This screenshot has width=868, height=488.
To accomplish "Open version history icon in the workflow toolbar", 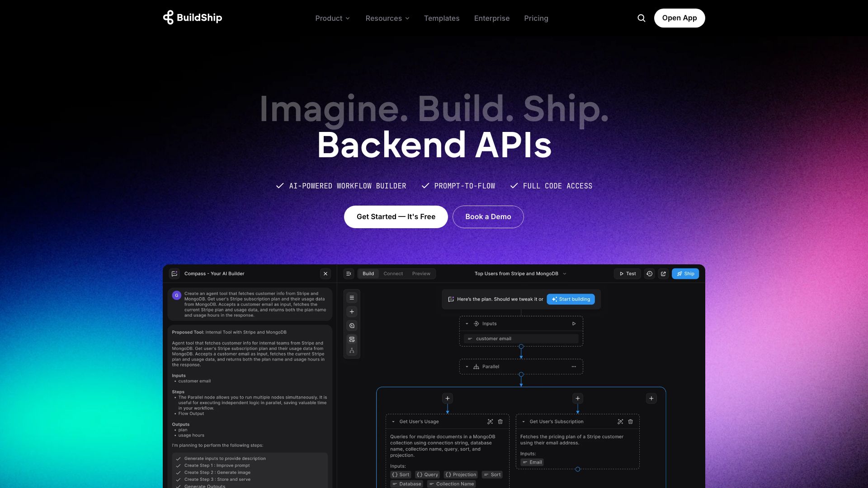I will point(649,273).
